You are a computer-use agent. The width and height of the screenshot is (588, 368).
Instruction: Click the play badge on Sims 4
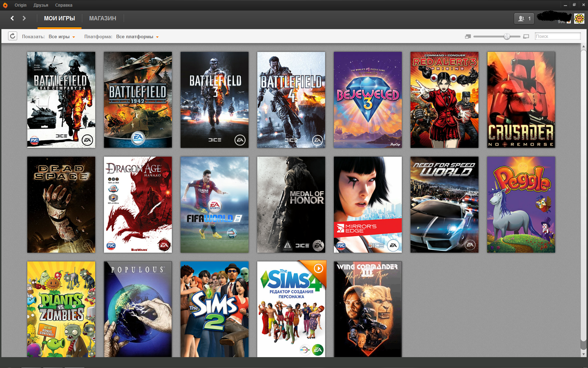point(318,268)
